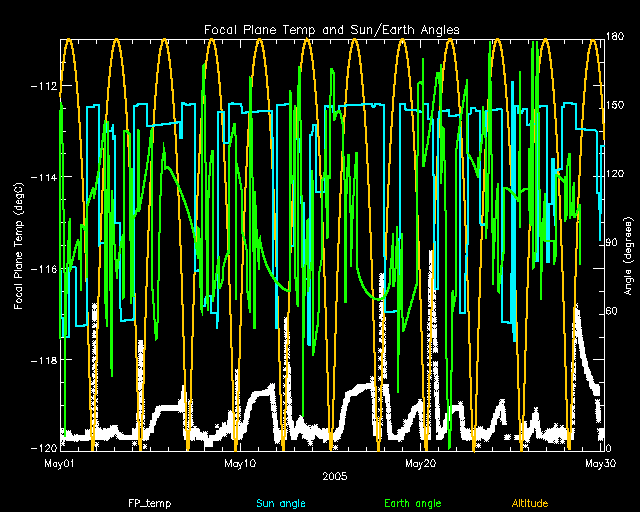Click the 120 degree tick on right axis
This screenshot has height=512, width=640.
[x=617, y=175]
